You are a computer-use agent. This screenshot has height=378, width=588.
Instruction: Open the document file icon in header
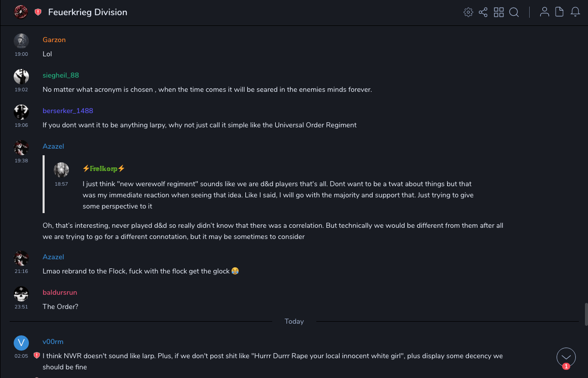coord(560,12)
